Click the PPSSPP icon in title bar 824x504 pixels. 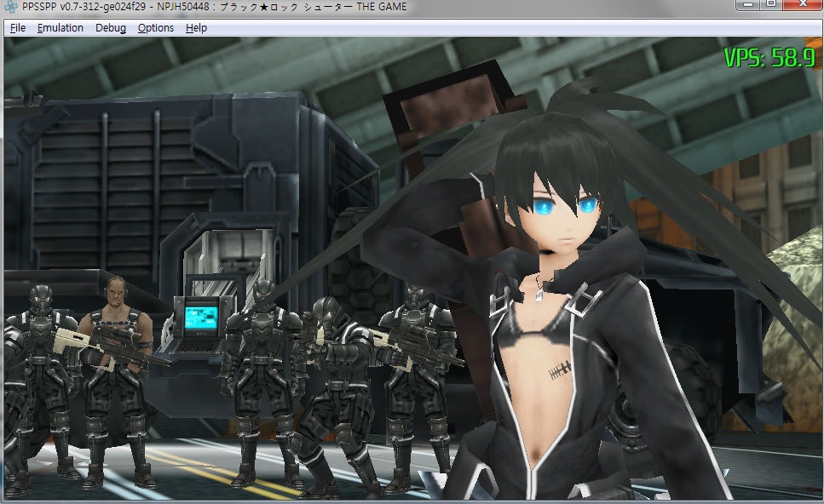(11, 8)
